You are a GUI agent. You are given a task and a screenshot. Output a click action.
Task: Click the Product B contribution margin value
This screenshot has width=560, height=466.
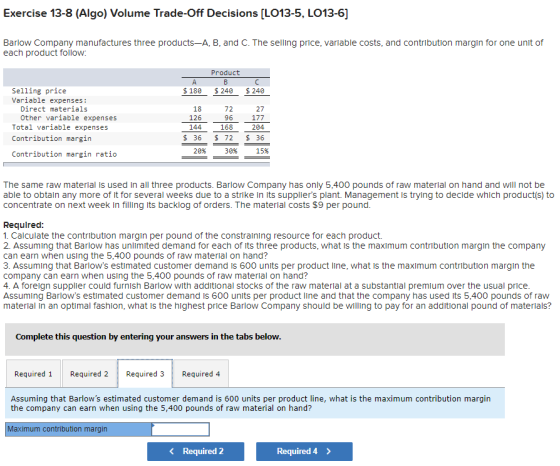click(224, 138)
